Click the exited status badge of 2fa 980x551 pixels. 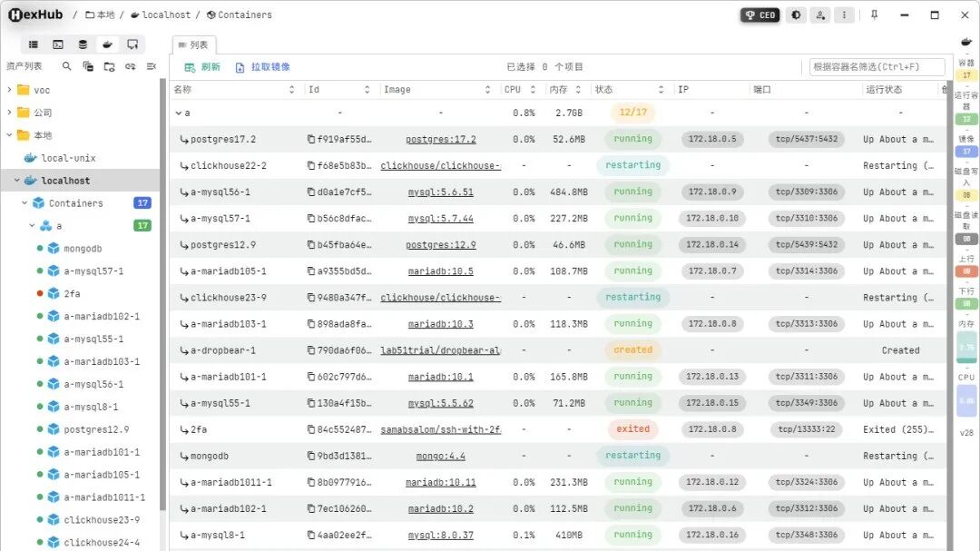pyautogui.click(x=632, y=429)
